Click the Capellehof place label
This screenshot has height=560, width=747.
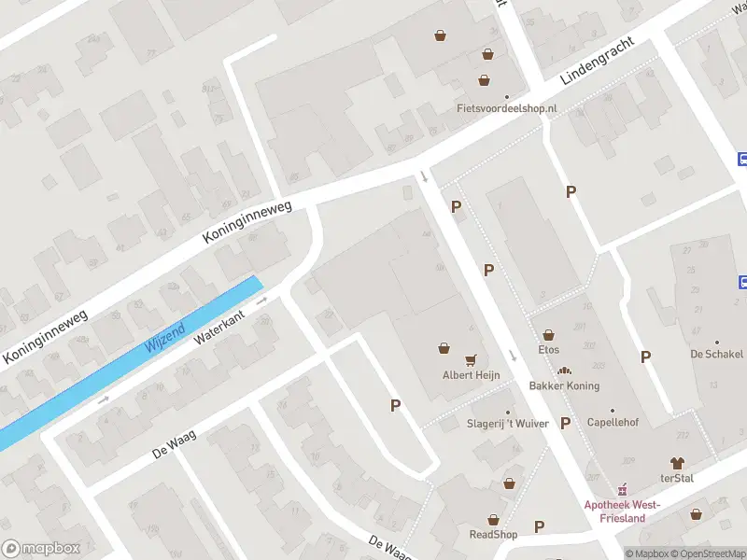coord(613,422)
